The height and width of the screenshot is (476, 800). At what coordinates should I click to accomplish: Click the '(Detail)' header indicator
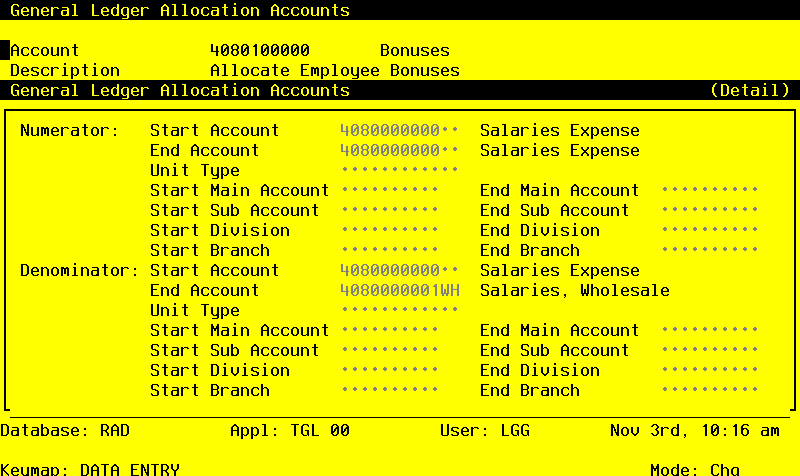[750, 90]
